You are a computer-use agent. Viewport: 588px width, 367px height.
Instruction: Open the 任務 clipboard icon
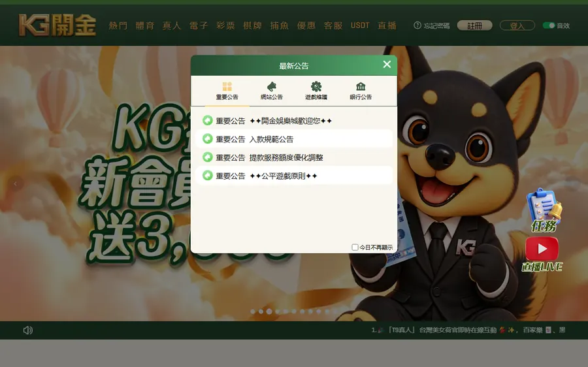tap(544, 210)
